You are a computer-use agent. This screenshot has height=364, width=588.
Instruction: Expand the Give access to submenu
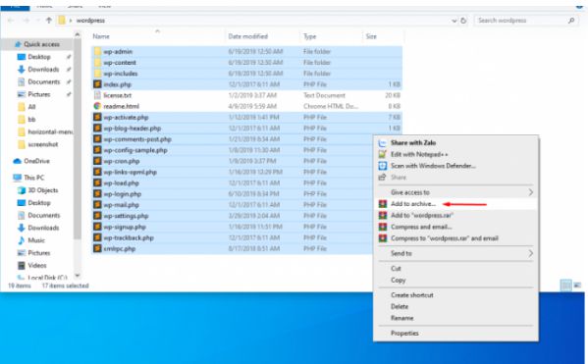(455, 192)
